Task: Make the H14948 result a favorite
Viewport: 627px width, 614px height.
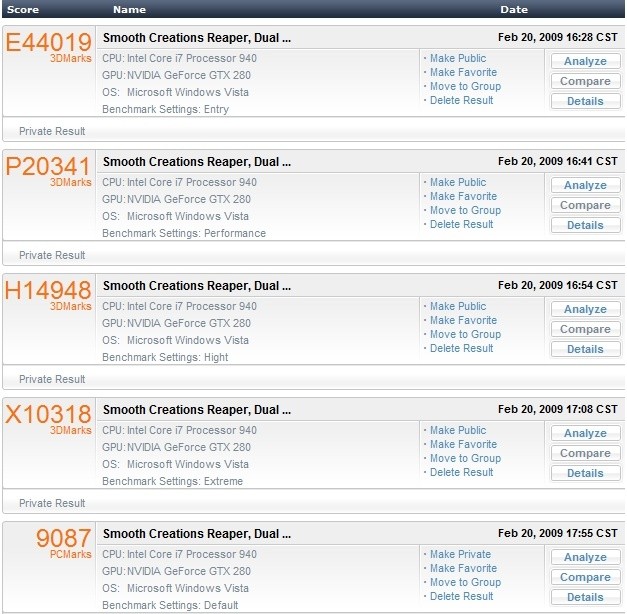Action: (x=463, y=320)
